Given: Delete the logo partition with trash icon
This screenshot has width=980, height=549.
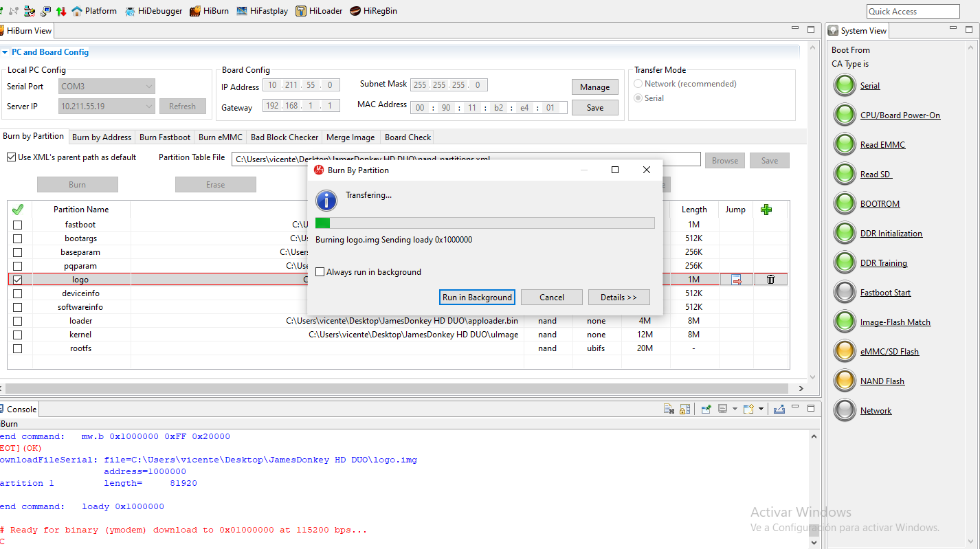Looking at the screenshot, I should [770, 280].
